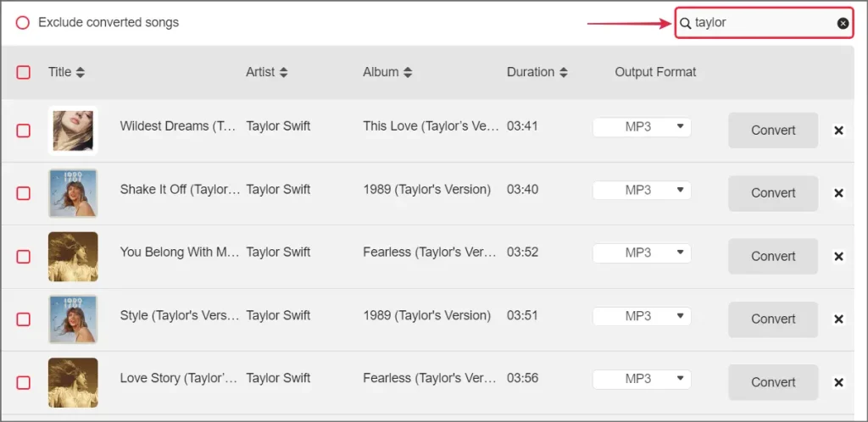Viewport: 868px width, 422px height.
Task: Select the You Belong With Me checkbox
Action: coord(24,257)
